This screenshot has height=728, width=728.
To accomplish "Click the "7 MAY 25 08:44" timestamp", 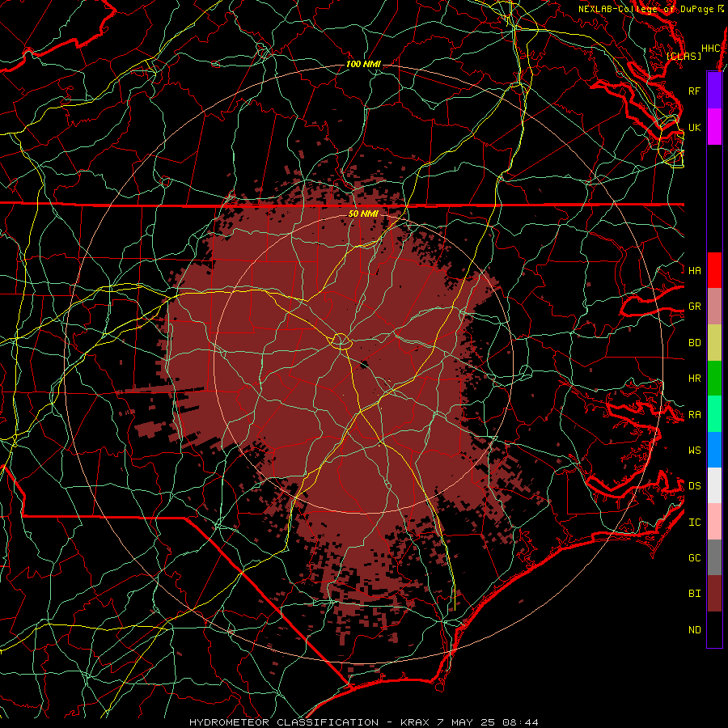I will [x=488, y=722].
